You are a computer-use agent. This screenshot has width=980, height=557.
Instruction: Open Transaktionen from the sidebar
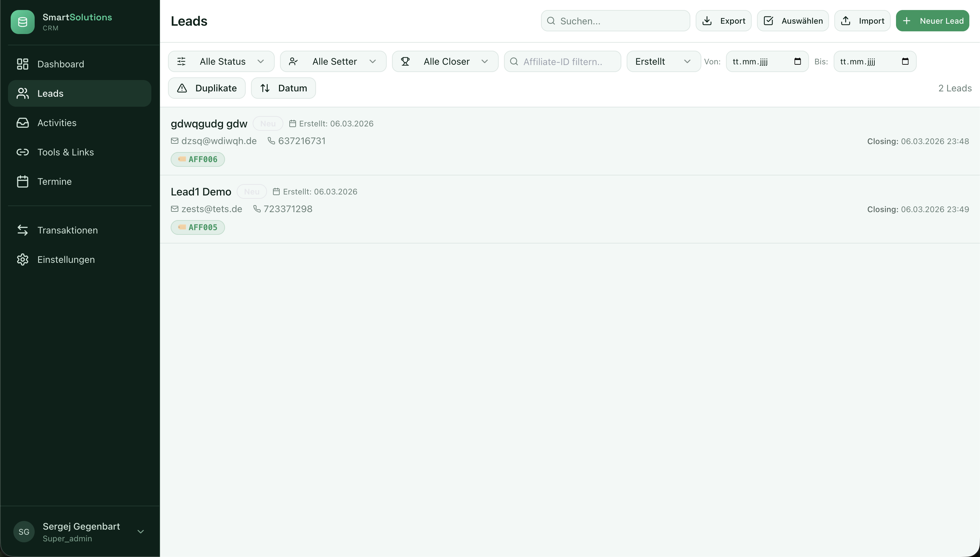68,230
